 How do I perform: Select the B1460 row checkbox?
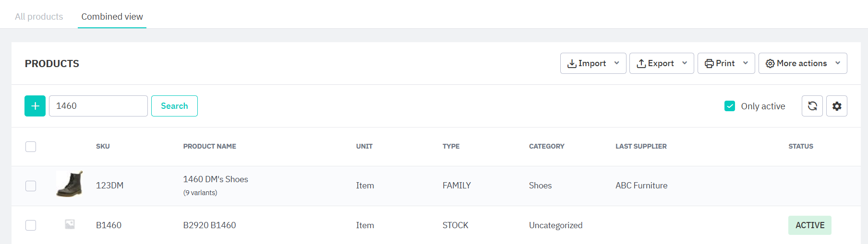tap(31, 225)
